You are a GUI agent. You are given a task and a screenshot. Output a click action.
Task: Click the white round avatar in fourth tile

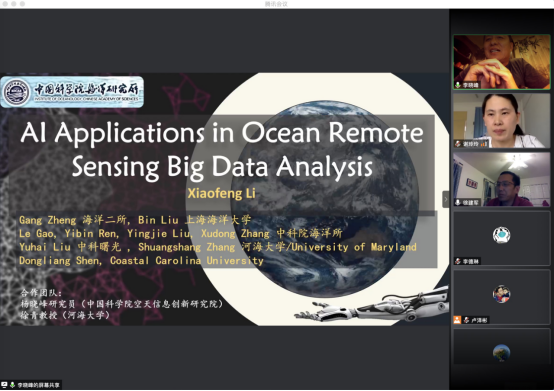pos(501,235)
